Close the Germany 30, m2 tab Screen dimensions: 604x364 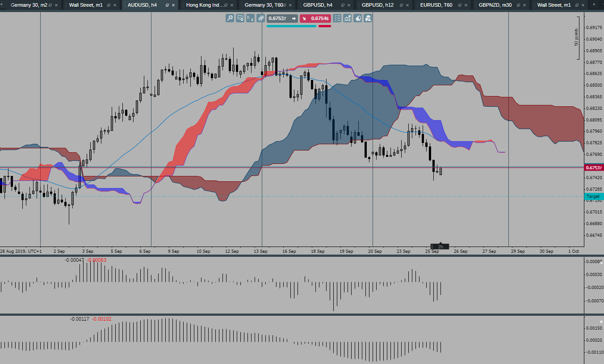click(x=56, y=5)
